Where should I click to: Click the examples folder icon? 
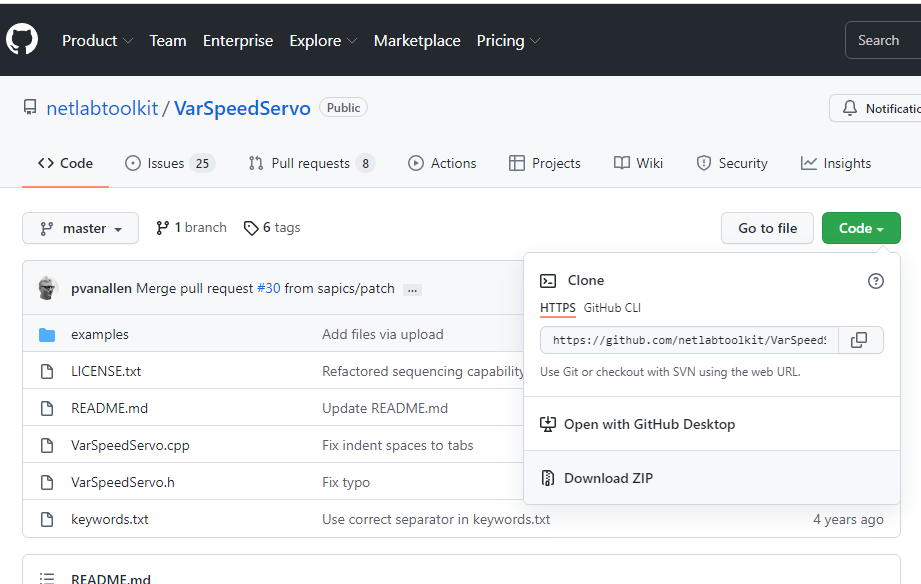click(47, 335)
